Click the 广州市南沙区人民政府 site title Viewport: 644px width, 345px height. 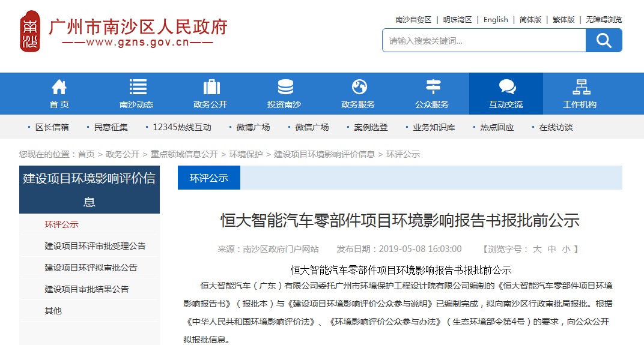click(138, 26)
